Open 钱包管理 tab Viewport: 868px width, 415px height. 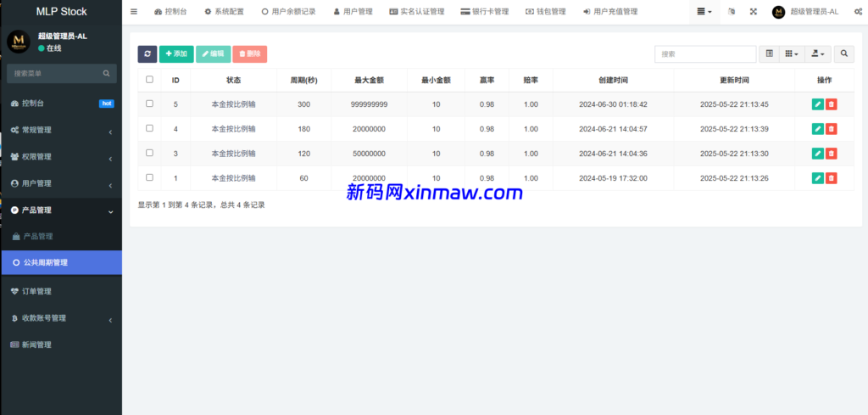pos(546,12)
